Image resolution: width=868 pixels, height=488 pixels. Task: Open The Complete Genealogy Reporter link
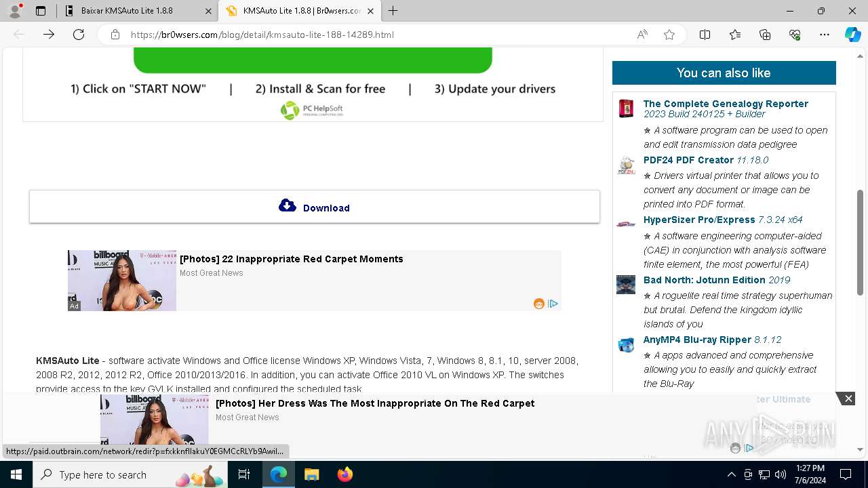[726, 104]
